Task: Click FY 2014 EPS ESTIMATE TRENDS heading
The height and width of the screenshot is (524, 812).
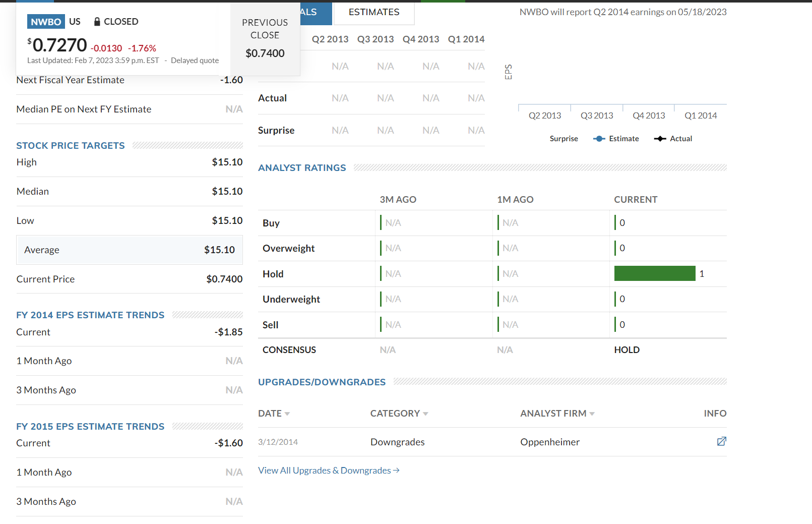Action: point(90,315)
